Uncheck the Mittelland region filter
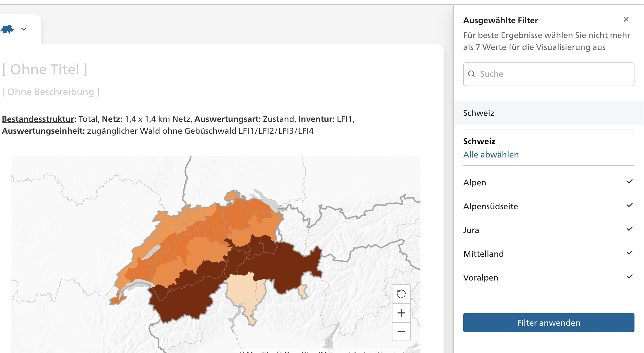 pyautogui.click(x=629, y=253)
